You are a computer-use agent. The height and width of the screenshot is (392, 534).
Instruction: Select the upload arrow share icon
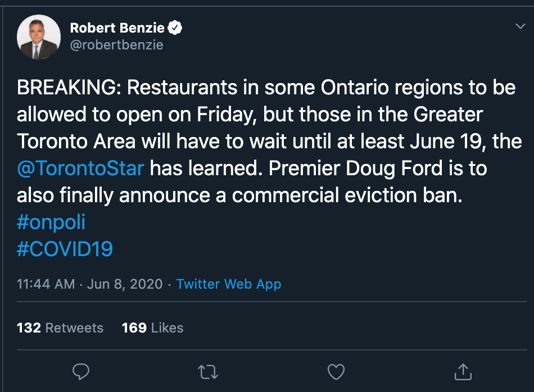click(x=463, y=372)
